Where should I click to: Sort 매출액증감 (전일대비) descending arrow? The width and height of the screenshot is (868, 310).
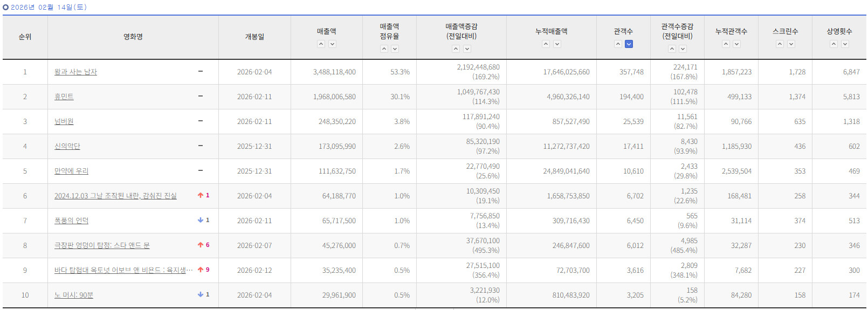pyautogui.click(x=467, y=49)
